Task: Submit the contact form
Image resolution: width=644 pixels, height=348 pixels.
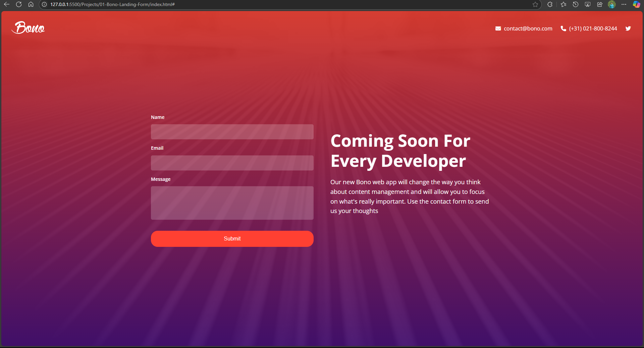Action: click(x=232, y=239)
